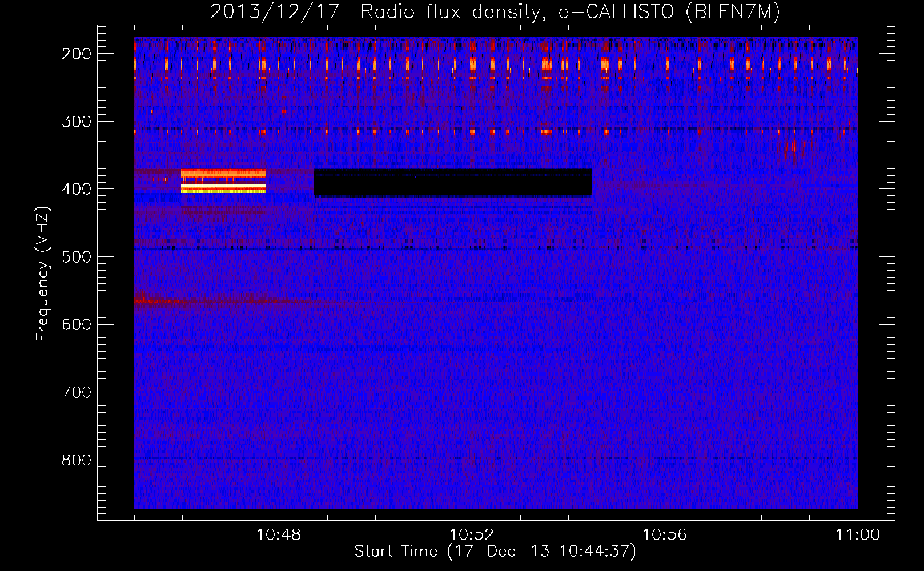Click the Frequency (MHZ) axis label
924x571 pixels.
(43, 274)
